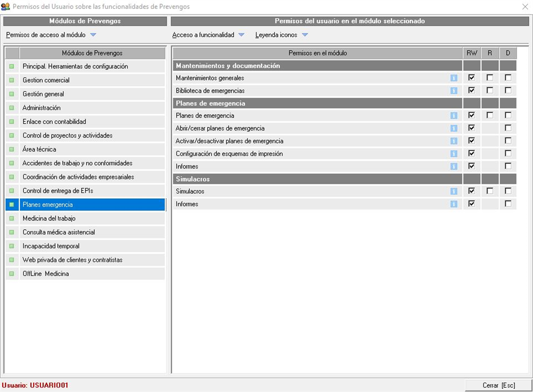Click info icon for Mantenimientos generales

click(x=454, y=78)
